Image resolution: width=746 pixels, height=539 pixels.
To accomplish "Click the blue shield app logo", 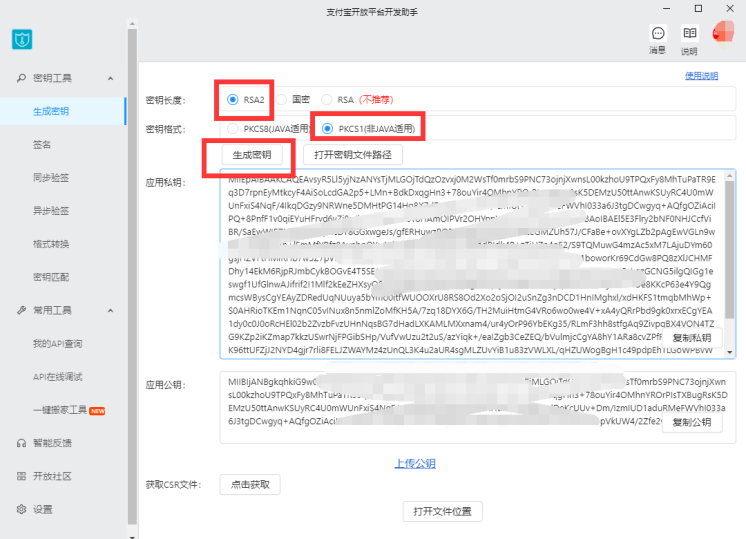I will (22, 39).
